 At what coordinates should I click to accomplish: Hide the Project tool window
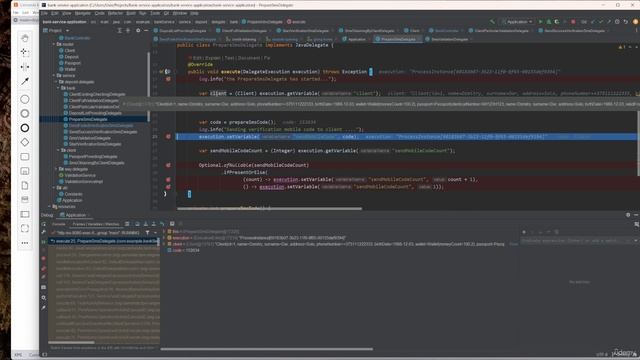146,31
